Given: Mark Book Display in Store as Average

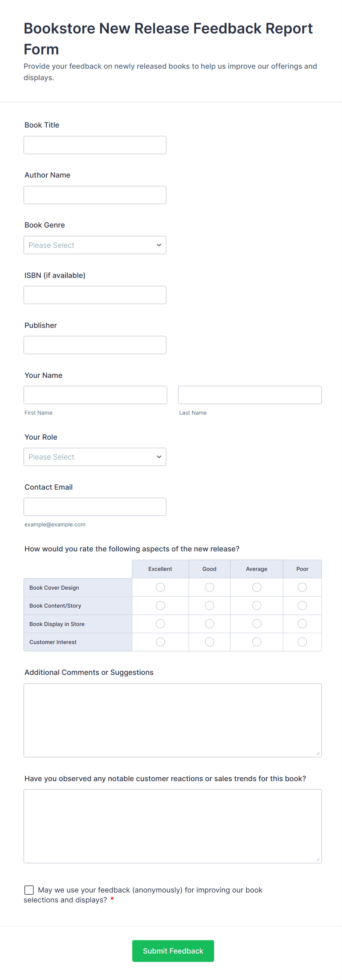Looking at the screenshot, I should pyautogui.click(x=256, y=623).
